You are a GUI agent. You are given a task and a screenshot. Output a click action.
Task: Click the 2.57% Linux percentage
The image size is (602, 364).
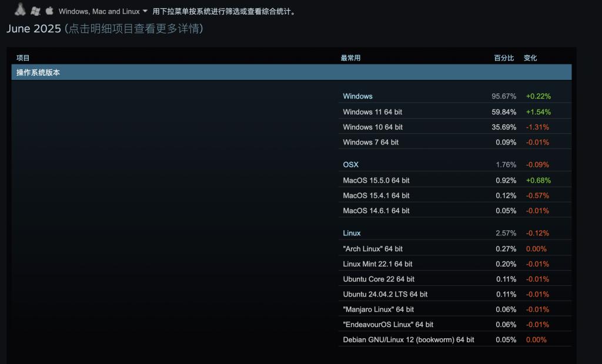[506, 233]
